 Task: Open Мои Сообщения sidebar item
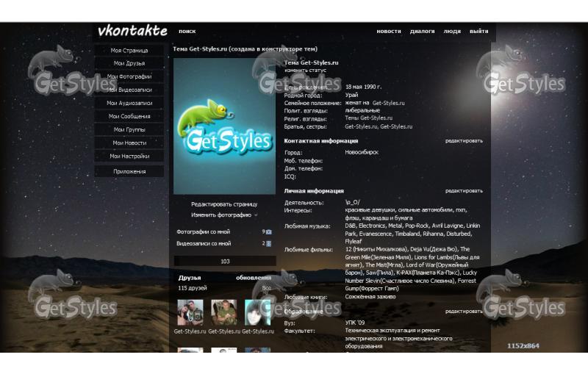click(129, 116)
